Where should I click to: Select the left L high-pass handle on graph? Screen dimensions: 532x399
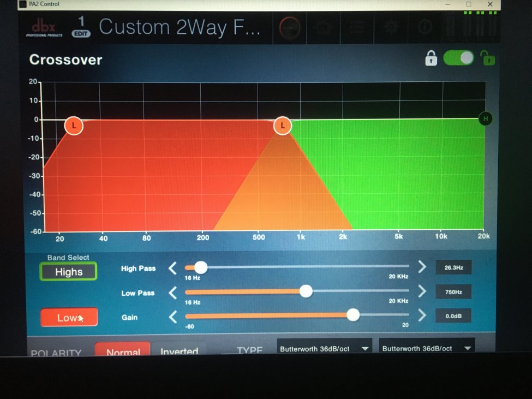(74, 126)
